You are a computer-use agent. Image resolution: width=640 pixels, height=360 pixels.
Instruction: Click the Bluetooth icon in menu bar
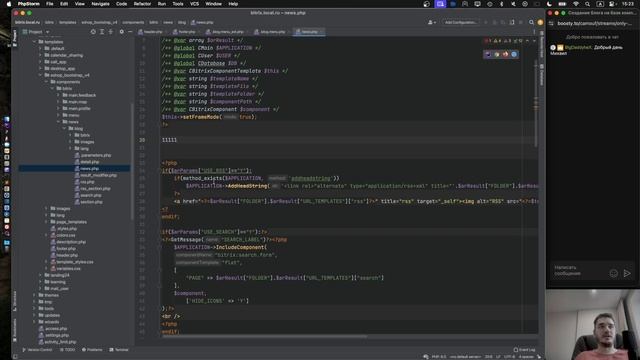tap(502, 4)
